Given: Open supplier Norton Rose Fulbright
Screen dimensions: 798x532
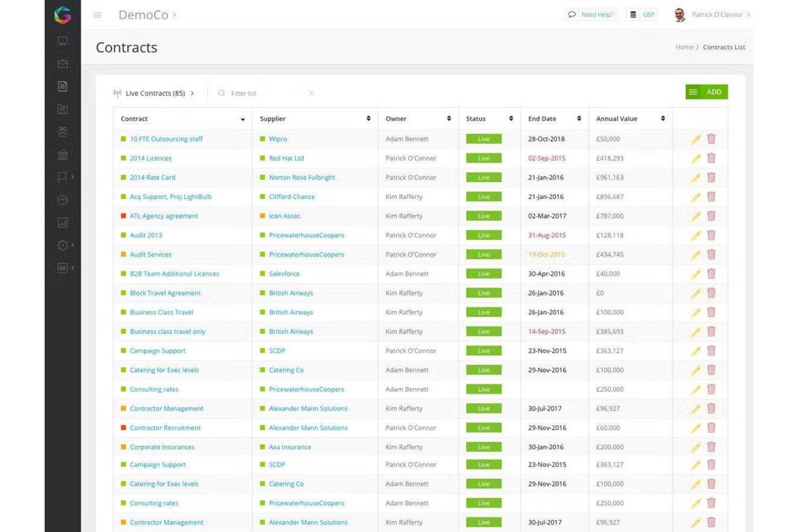Looking at the screenshot, I should click(x=302, y=177).
